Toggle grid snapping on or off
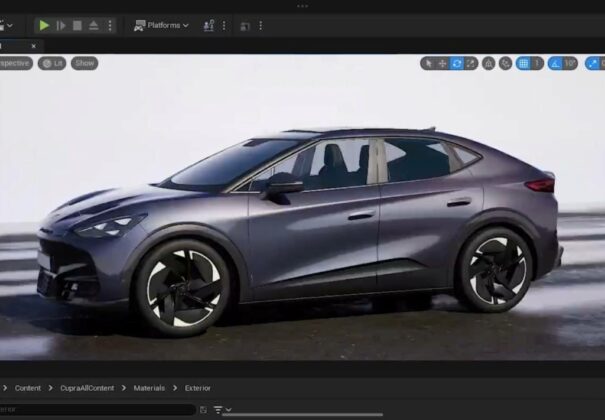This screenshot has height=420, width=605. tap(524, 63)
